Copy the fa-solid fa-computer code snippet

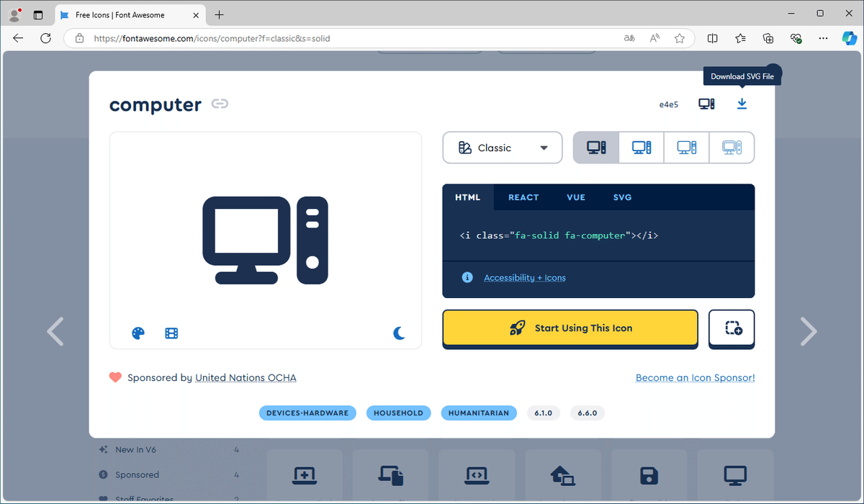click(x=559, y=235)
